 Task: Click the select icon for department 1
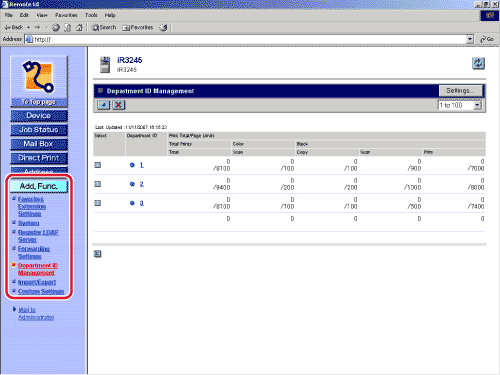pos(98,165)
